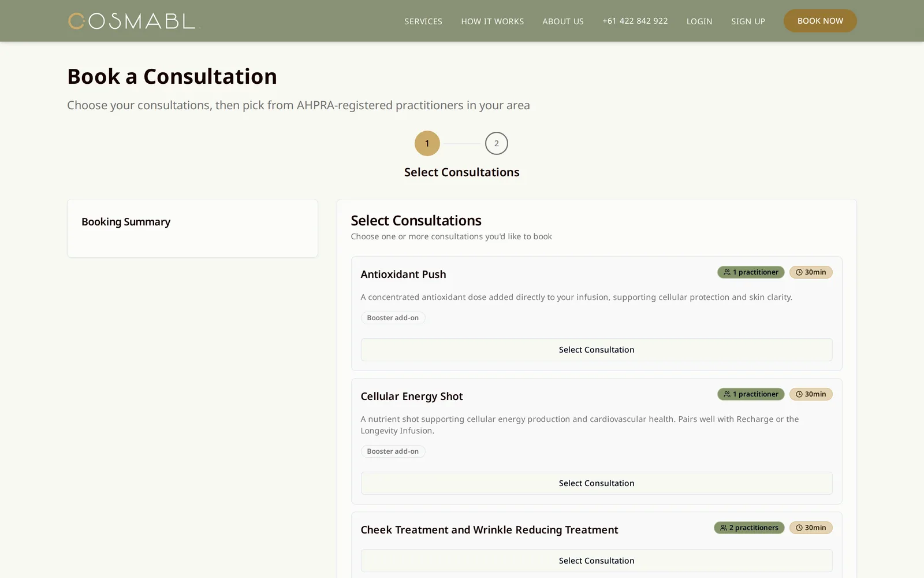
Task: Click the clock icon on Antioxidant Push 30min badge
Action: coord(799,272)
